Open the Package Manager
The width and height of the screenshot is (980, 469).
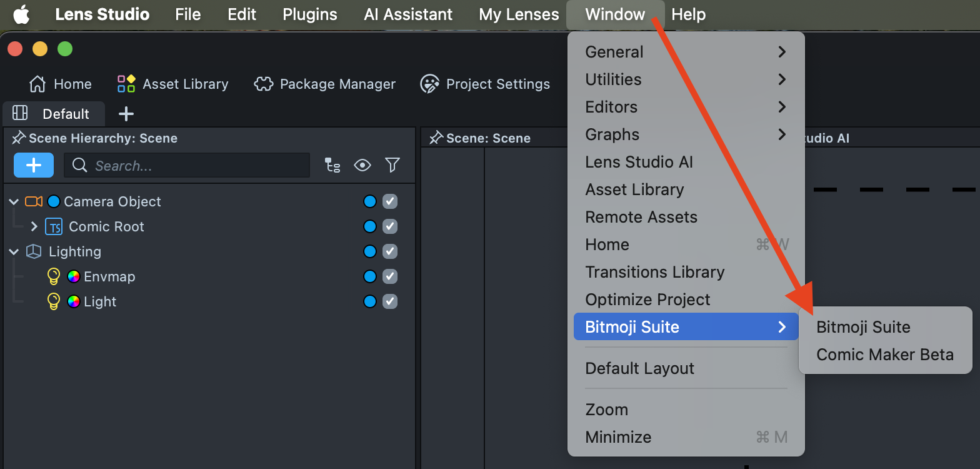pyautogui.click(x=325, y=84)
